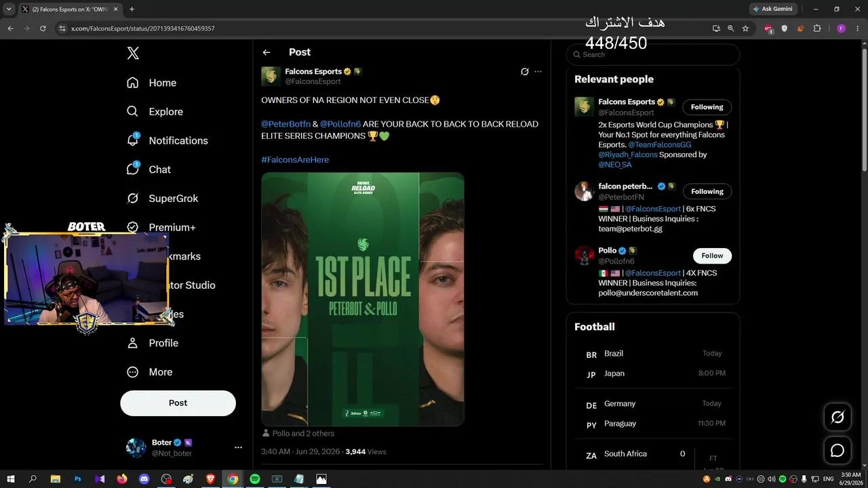Click the shield extension icon
868x488 pixels.
(785, 28)
